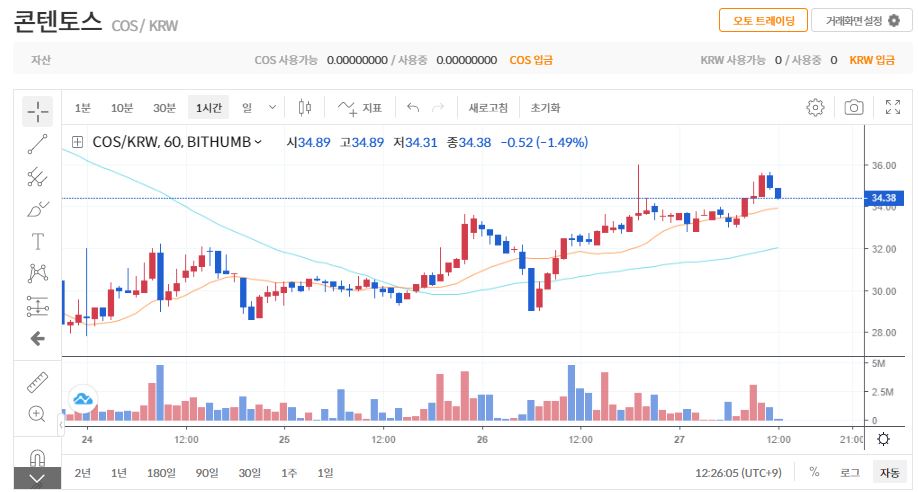The height and width of the screenshot is (492, 918).
Task: Set chart range to 180일
Action: (161, 473)
